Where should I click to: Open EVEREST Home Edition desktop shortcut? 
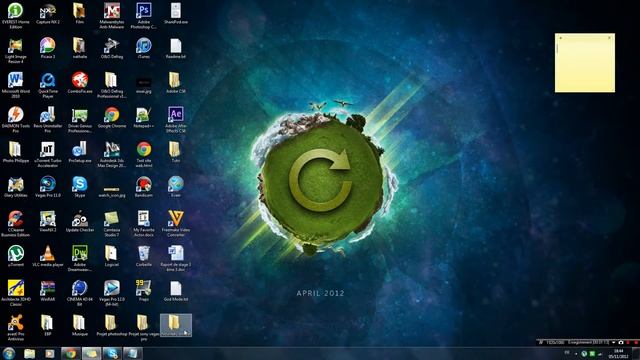pyautogui.click(x=16, y=16)
